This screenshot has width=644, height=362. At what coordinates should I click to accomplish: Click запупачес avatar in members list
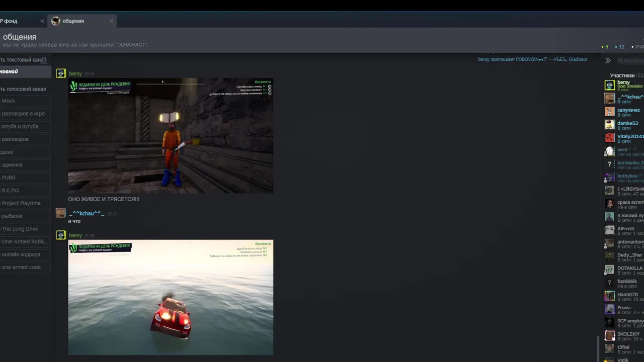609,111
